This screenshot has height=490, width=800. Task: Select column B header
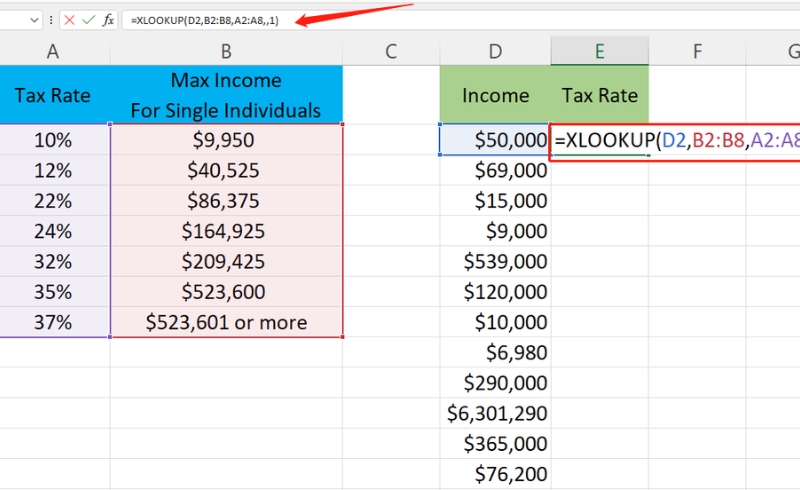pyautogui.click(x=226, y=52)
